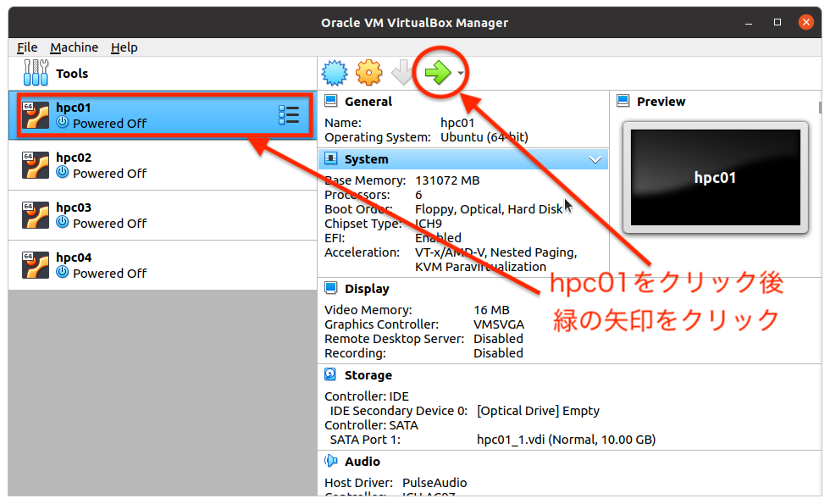Image resolution: width=830 pixels, height=504 pixels.
Task: Maximize the VirtualBox Manager window
Action: click(x=777, y=22)
